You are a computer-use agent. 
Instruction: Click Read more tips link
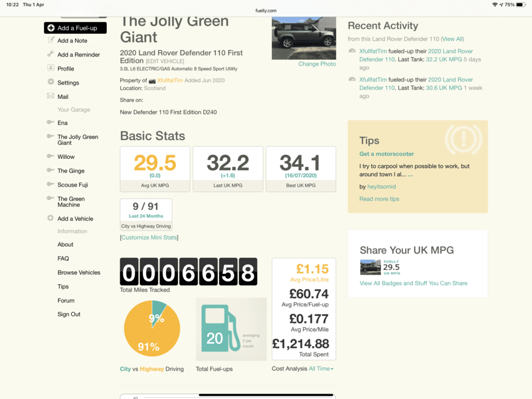click(x=379, y=199)
